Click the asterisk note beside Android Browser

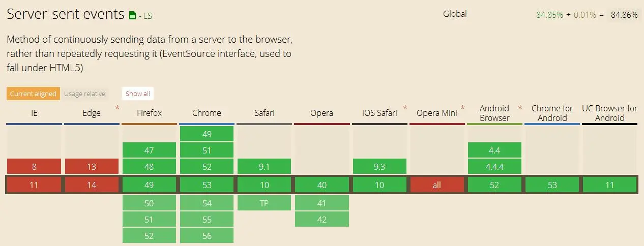[520, 108]
